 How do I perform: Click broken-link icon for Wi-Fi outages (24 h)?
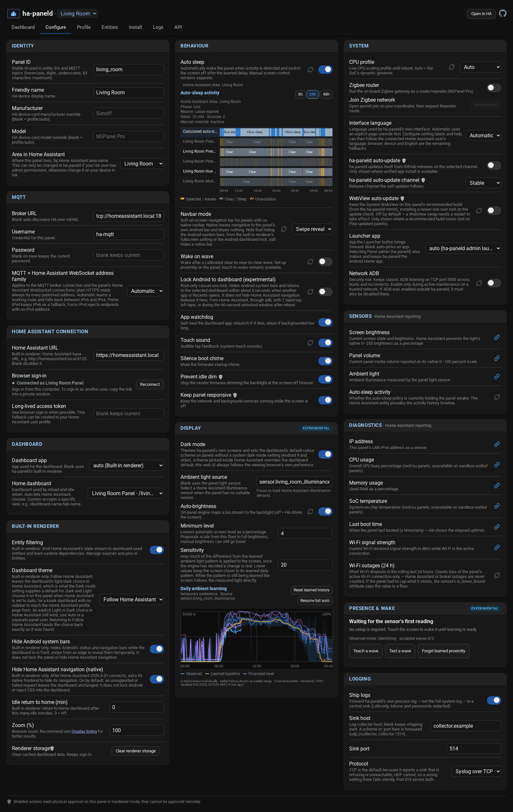coord(496,576)
